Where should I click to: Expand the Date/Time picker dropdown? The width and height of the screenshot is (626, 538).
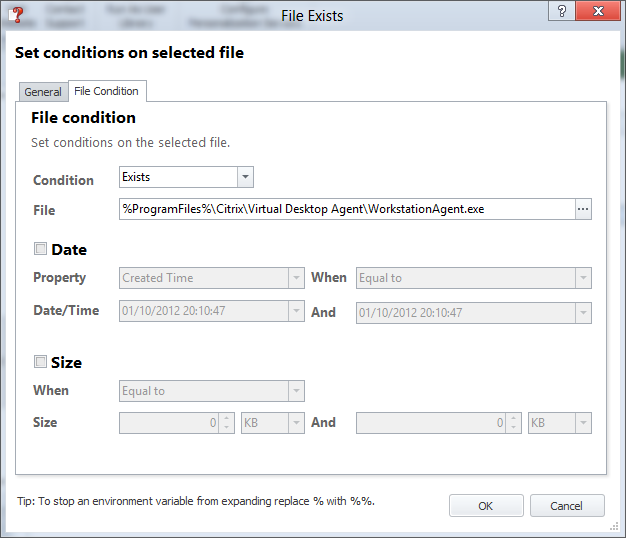tap(295, 312)
